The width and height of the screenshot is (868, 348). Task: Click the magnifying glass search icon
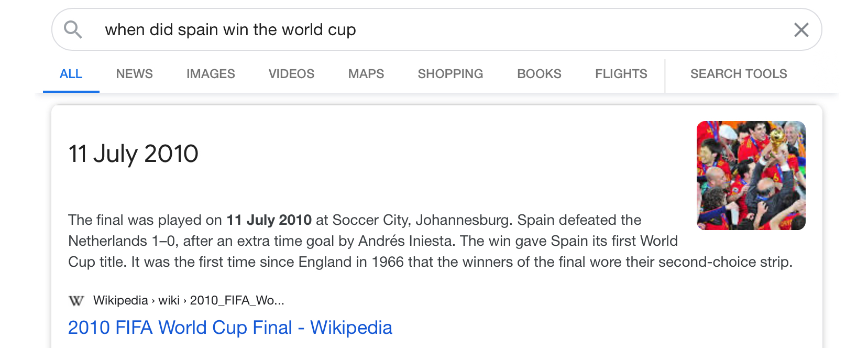click(x=73, y=30)
